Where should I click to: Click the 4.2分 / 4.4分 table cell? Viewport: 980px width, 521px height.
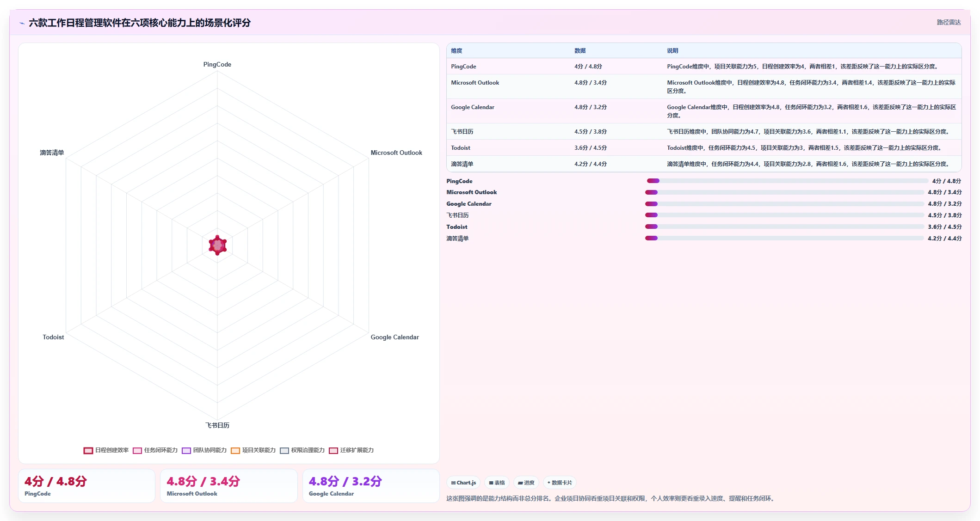(x=591, y=164)
